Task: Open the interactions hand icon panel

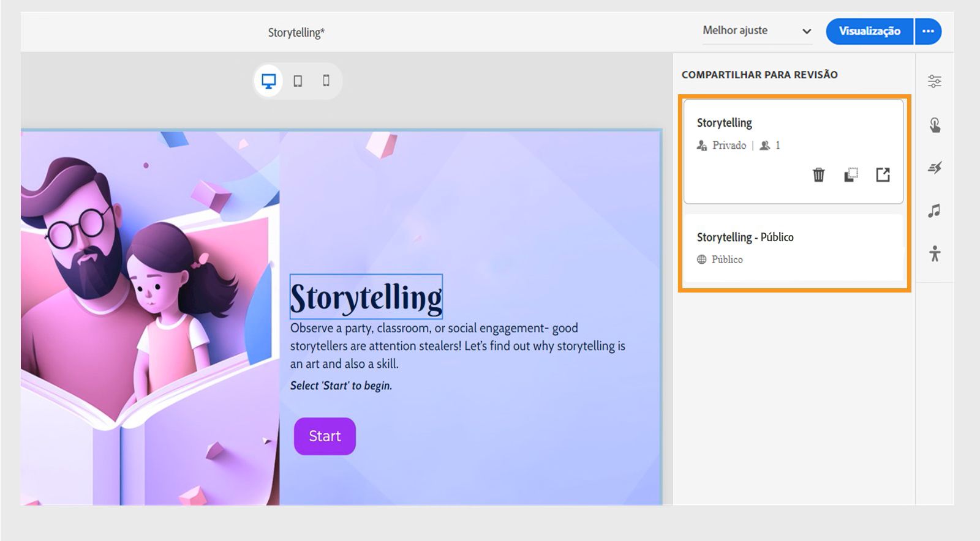Action: [934, 125]
